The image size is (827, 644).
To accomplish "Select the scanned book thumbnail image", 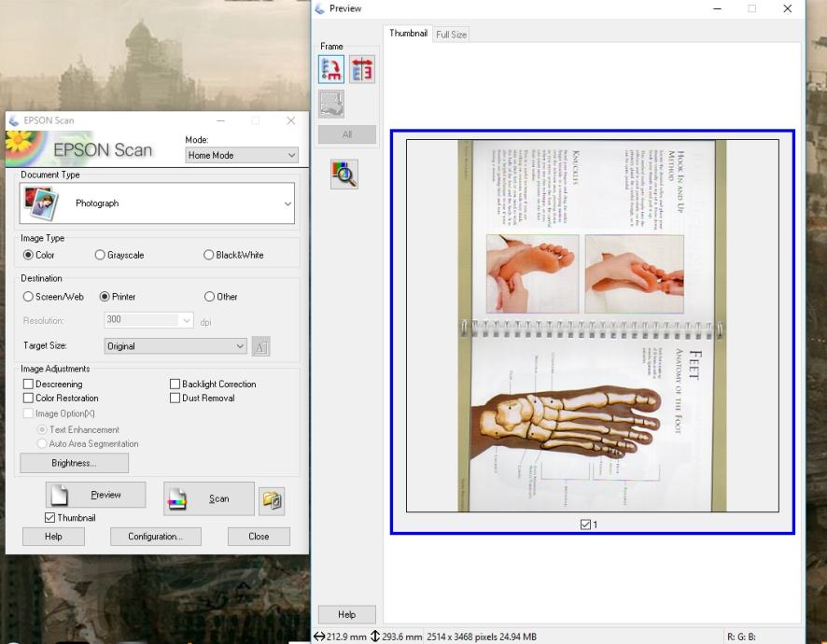I will tap(593, 326).
